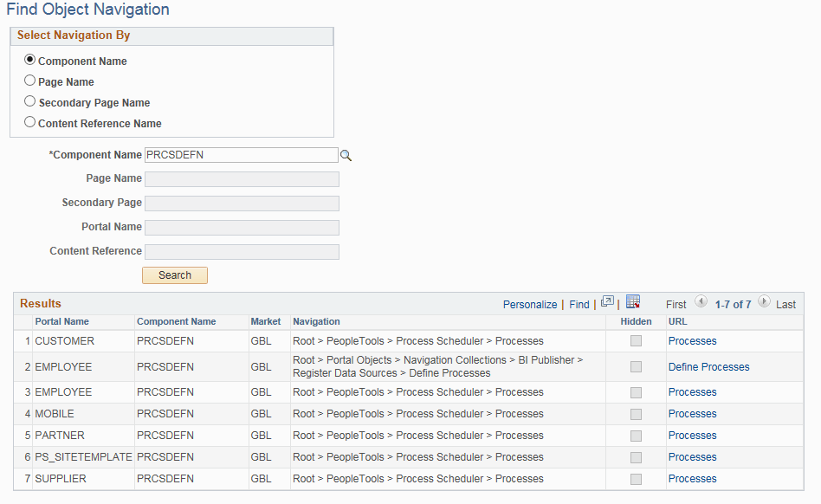Screen dimensions: 821x504
Task: Go to next results page arrow
Action: click(764, 301)
